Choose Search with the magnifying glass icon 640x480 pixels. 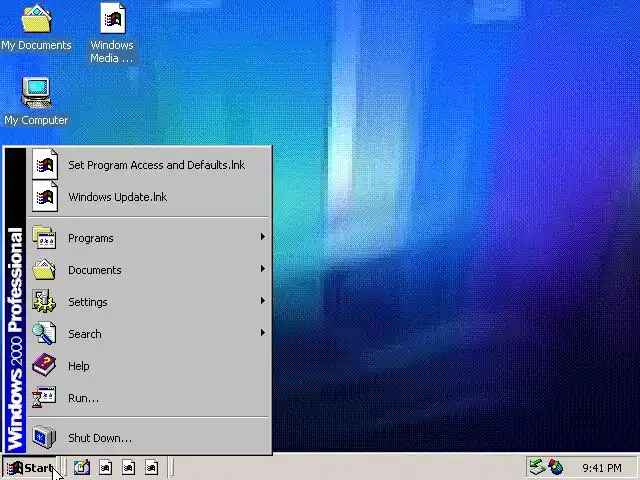coord(149,334)
